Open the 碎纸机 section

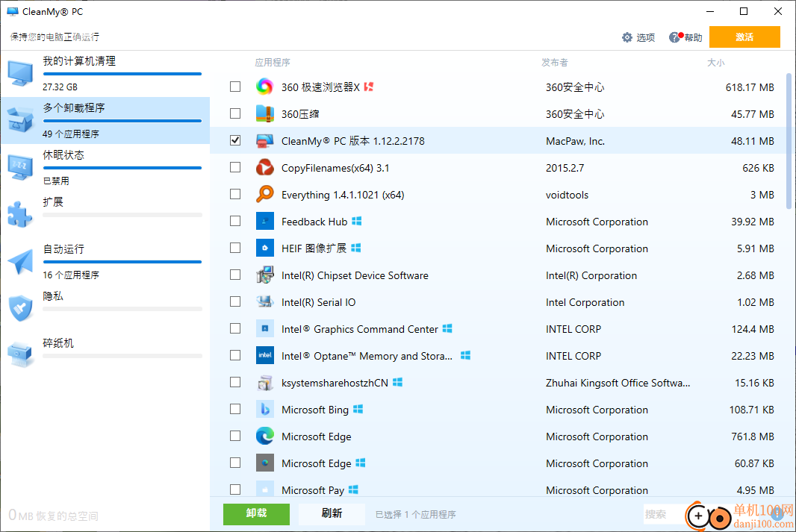point(105,354)
